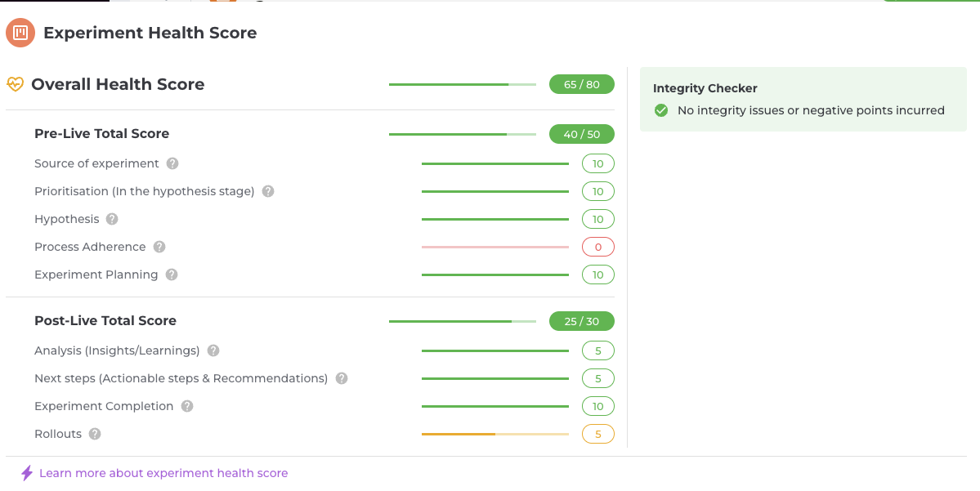This screenshot has height=491, width=980.
Task: Click help icon beside Process Adherence
Action: click(x=159, y=247)
